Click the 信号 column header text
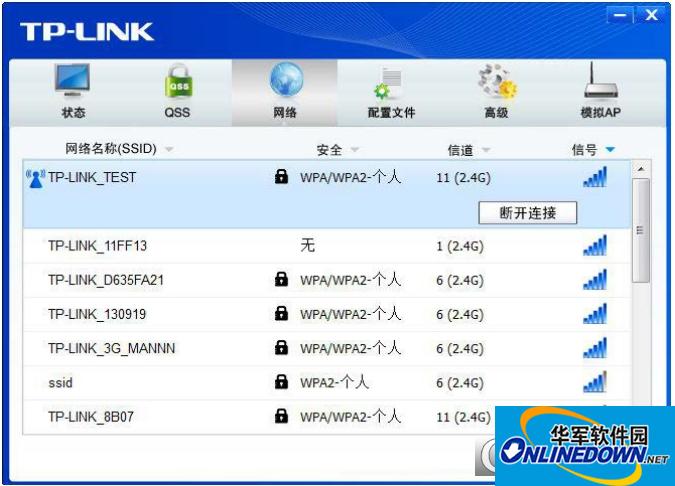 click(584, 150)
